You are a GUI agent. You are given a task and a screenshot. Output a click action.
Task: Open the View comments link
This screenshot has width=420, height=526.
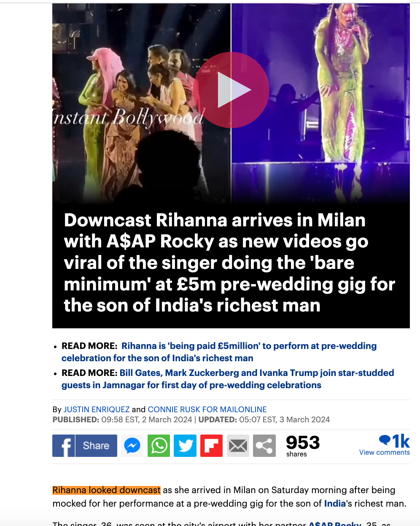click(385, 452)
